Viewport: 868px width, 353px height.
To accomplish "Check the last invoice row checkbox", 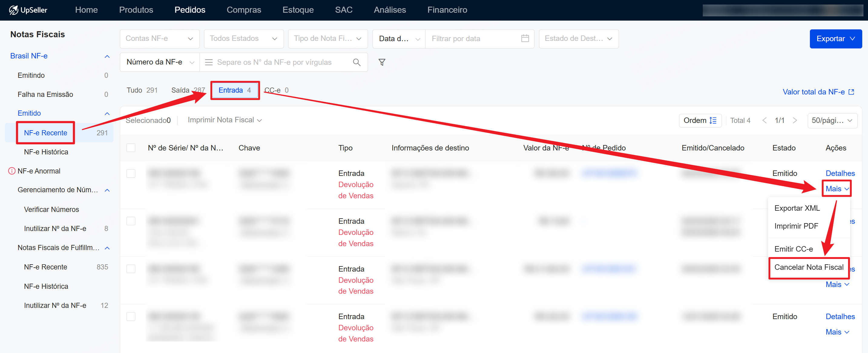I will tap(131, 317).
